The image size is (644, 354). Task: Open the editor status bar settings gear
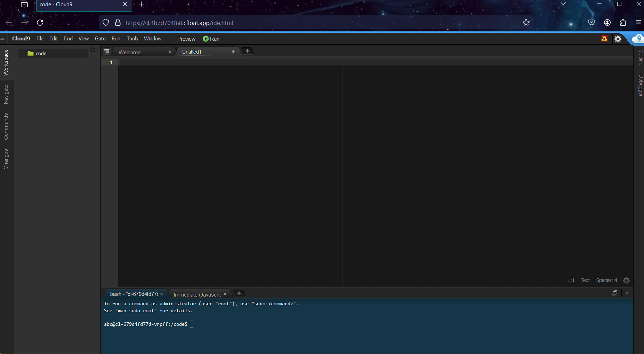[626, 280]
